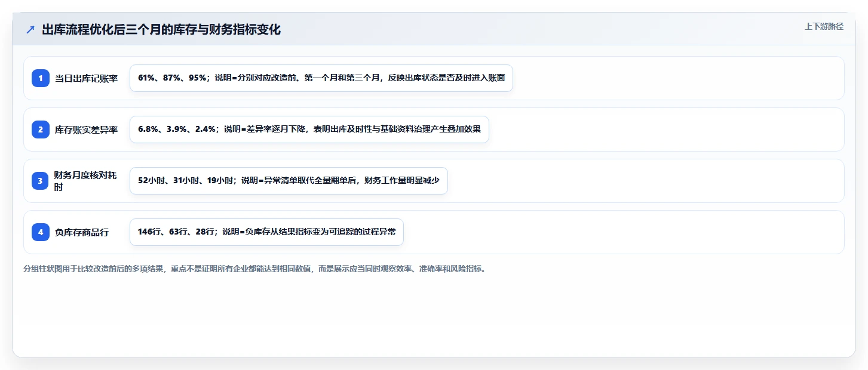Click the title 出库流程优化后三个月的库存与财务指标变化
The height and width of the screenshot is (370, 868).
(161, 30)
